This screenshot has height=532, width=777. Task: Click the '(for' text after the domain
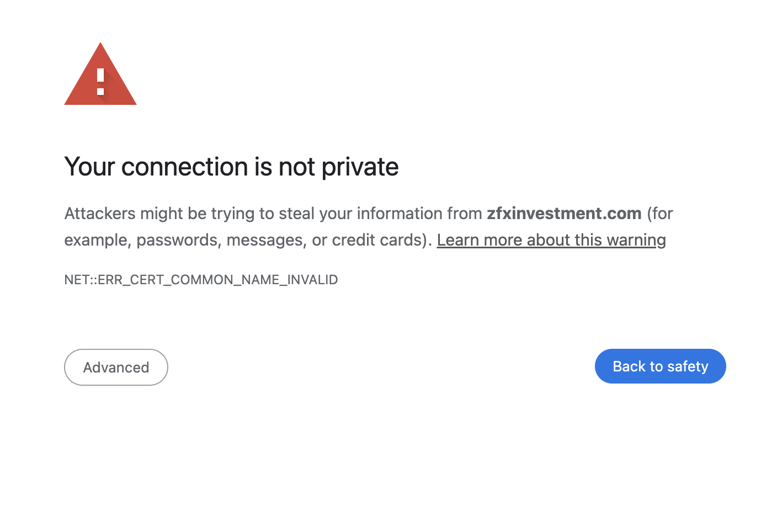pos(660,214)
